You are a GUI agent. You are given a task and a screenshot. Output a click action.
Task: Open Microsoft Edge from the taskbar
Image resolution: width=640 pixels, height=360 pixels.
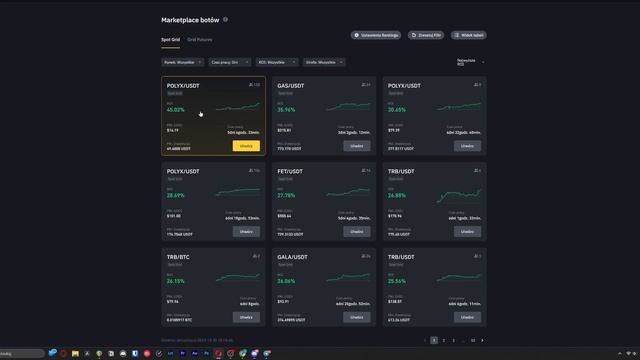(52, 353)
